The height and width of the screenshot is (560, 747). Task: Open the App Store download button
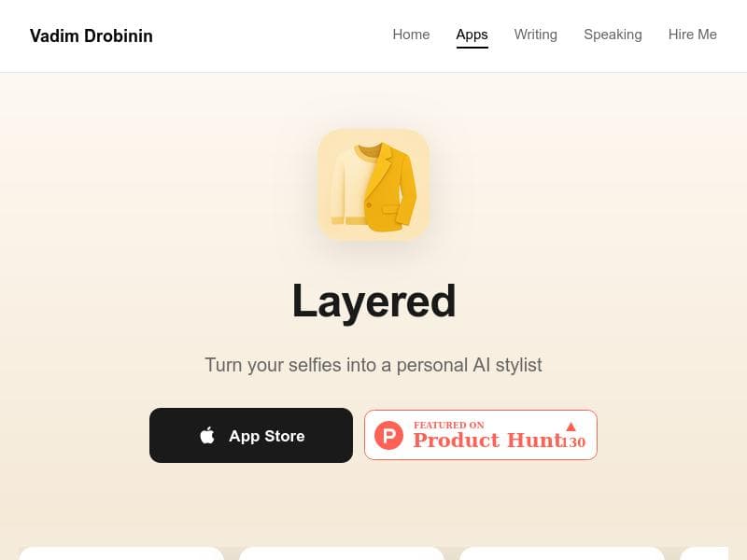click(x=251, y=435)
